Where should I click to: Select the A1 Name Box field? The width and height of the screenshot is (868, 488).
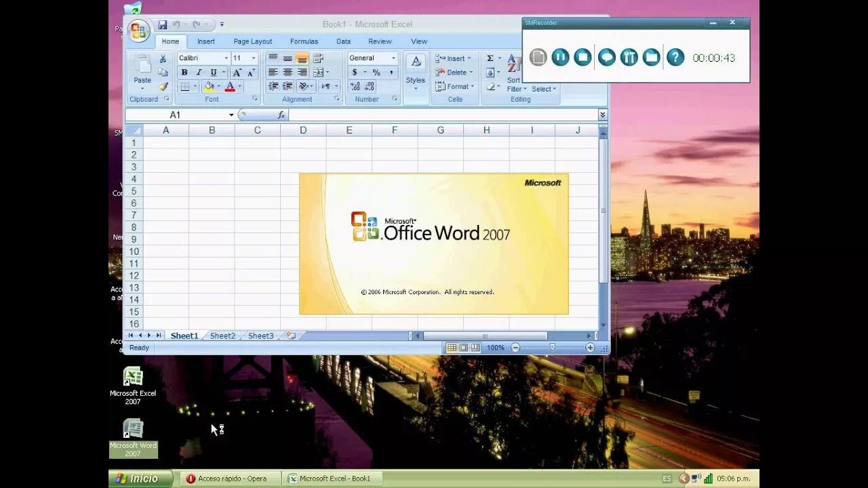pos(176,115)
